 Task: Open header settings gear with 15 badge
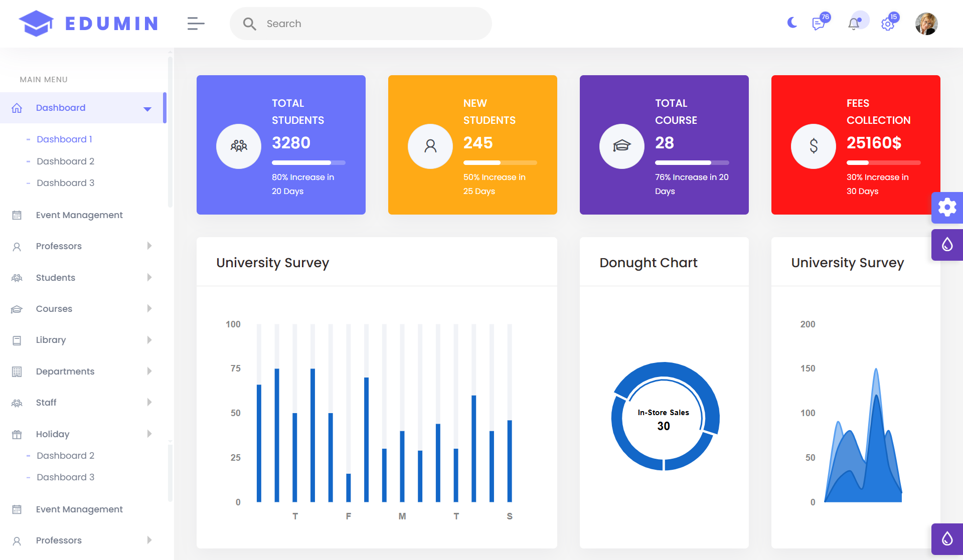click(888, 24)
